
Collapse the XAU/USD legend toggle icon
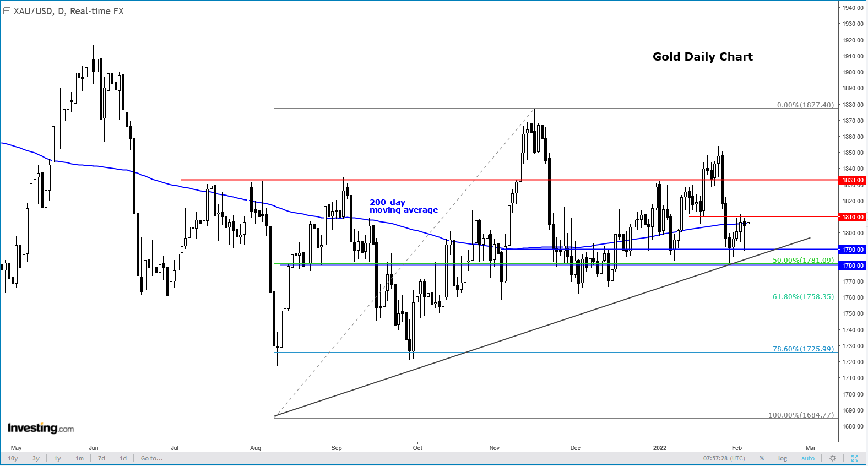[x=7, y=11]
